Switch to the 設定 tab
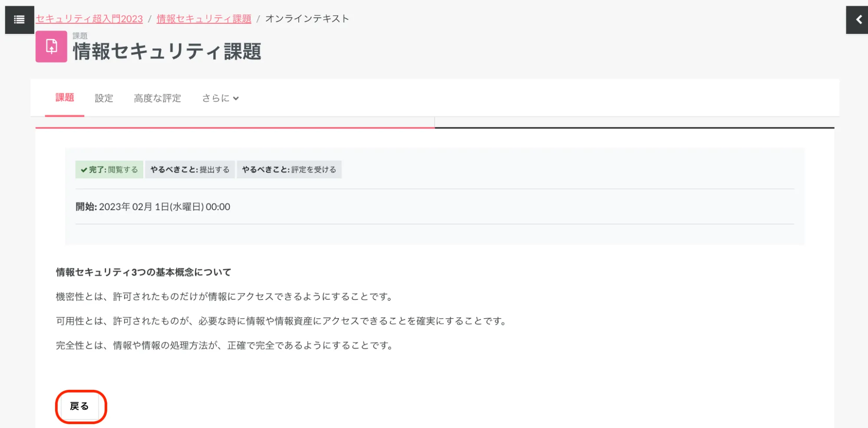The height and width of the screenshot is (428, 868). point(104,99)
